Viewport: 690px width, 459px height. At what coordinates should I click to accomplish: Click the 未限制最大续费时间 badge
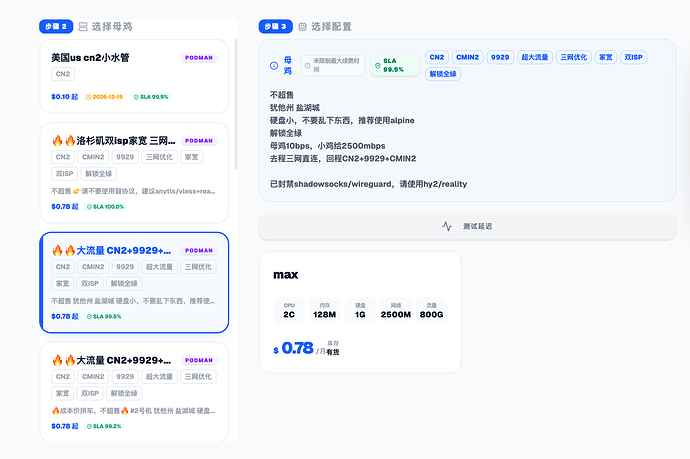tap(333, 66)
